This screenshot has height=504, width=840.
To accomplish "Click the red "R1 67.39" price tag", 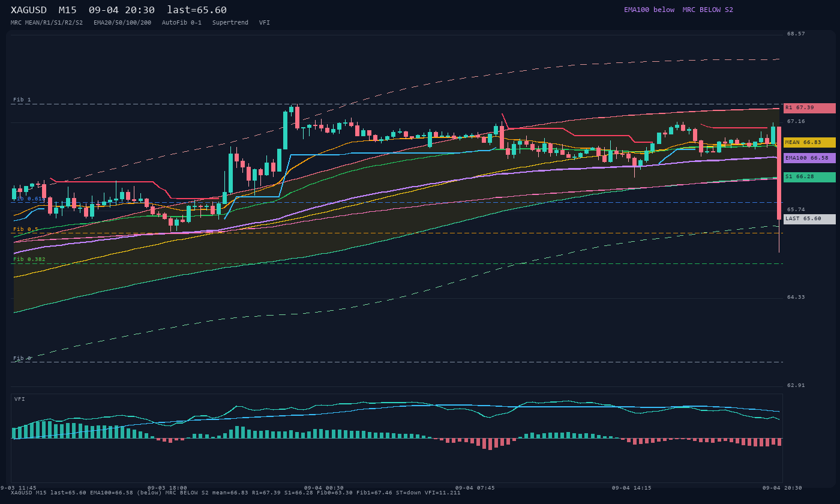I will tap(809, 108).
